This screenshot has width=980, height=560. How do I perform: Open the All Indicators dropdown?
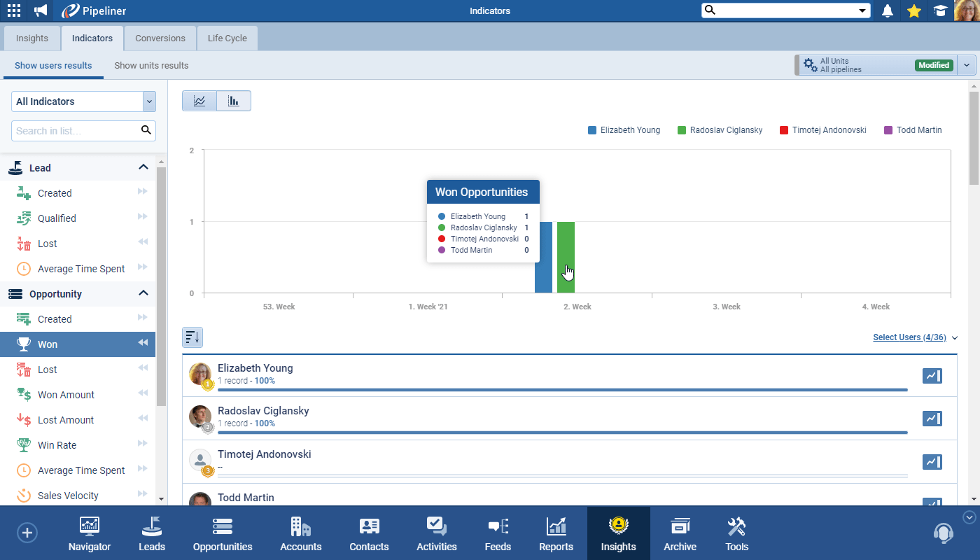pyautogui.click(x=83, y=101)
